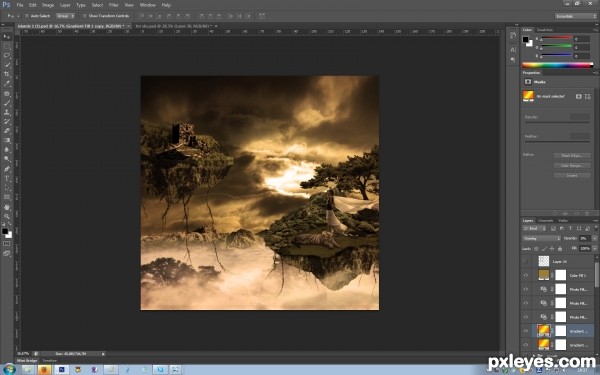Open the Filter menu

(114, 5)
